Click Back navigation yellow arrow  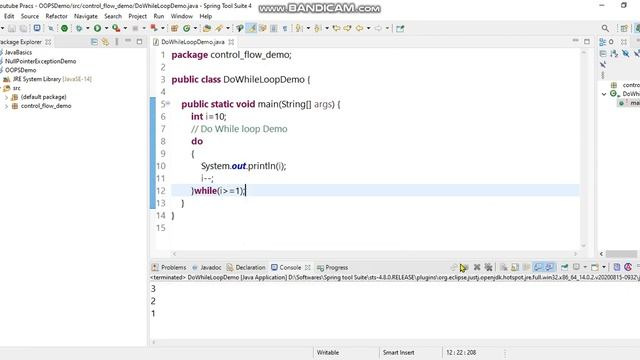click(x=359, y=28)
